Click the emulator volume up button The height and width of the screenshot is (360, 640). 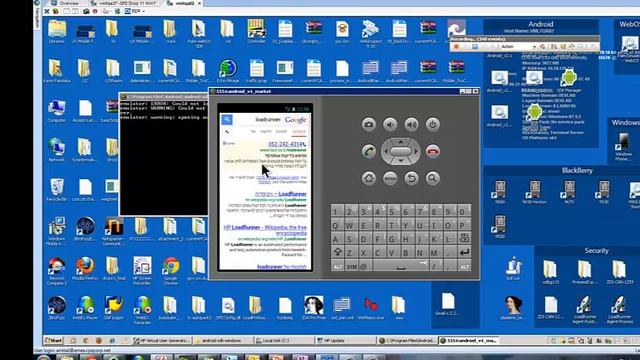coord(411,124)
